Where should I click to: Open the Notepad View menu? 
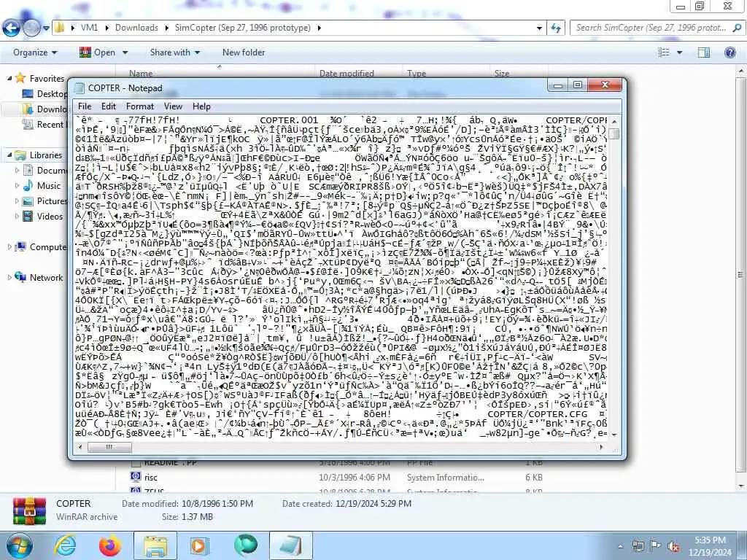(x=173, y=106)
